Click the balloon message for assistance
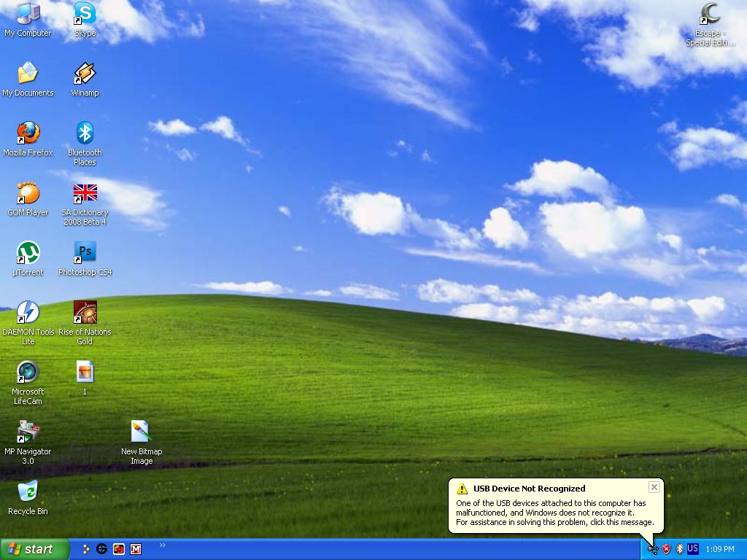 (554, 522)
